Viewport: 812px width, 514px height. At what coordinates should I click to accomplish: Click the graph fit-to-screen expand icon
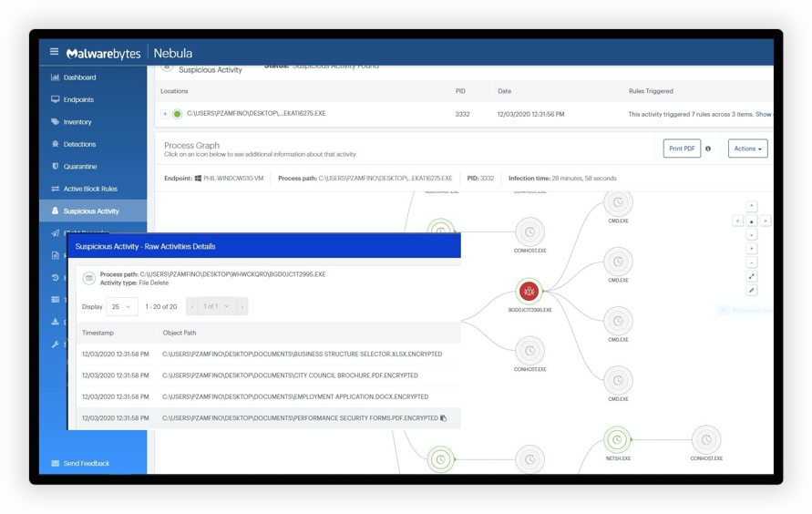pyautogui.click(x=751, y=276)
